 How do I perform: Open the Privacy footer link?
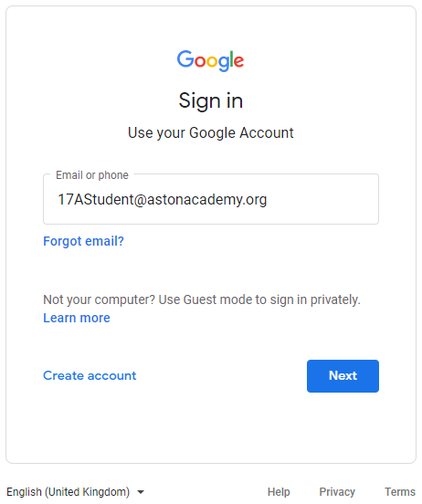337,492
